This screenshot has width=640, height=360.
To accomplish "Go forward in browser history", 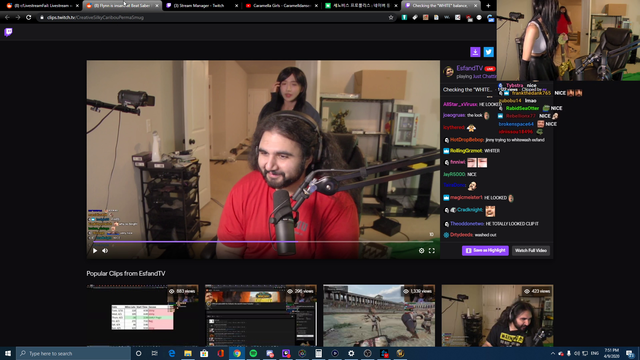I will tap(18, 18).
